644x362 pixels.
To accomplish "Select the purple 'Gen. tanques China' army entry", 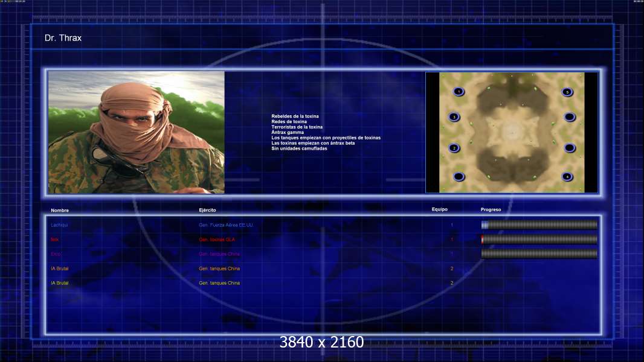I will (x=219, y=254).
